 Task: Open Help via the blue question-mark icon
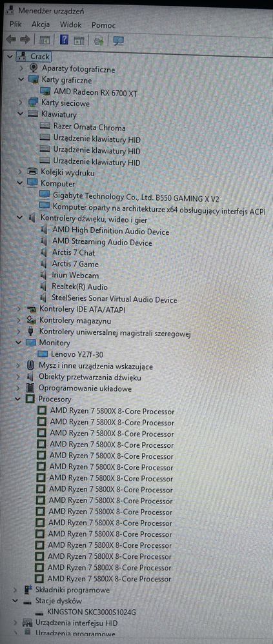coord(64,40)
